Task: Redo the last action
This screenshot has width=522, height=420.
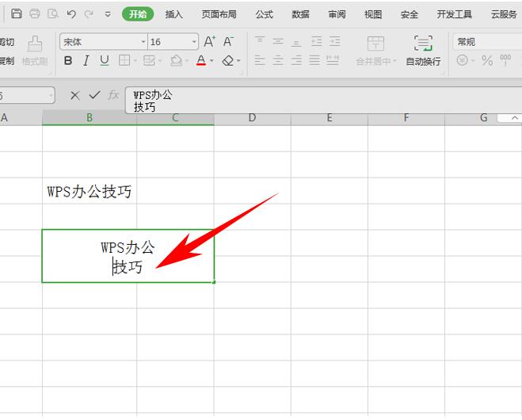Action: [x=89, y=13]
